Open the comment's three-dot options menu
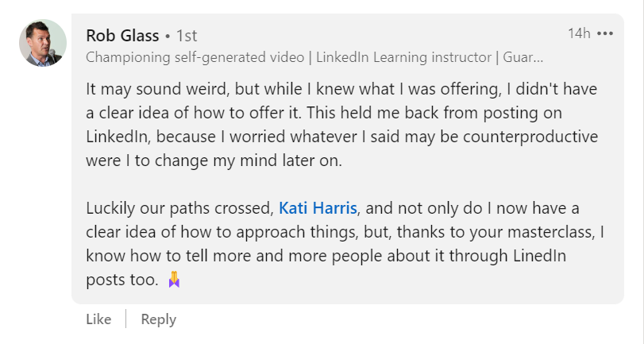This screenshot has height=344, width=644. [605, 34]
